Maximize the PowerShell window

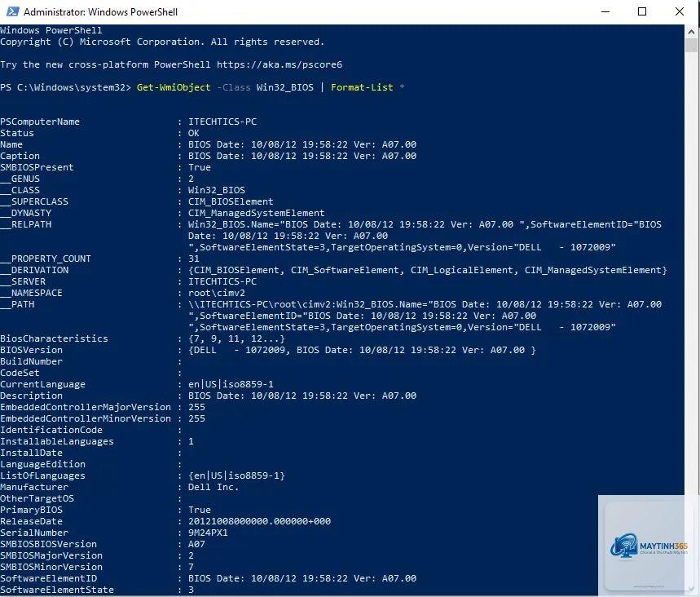(642, 11)
